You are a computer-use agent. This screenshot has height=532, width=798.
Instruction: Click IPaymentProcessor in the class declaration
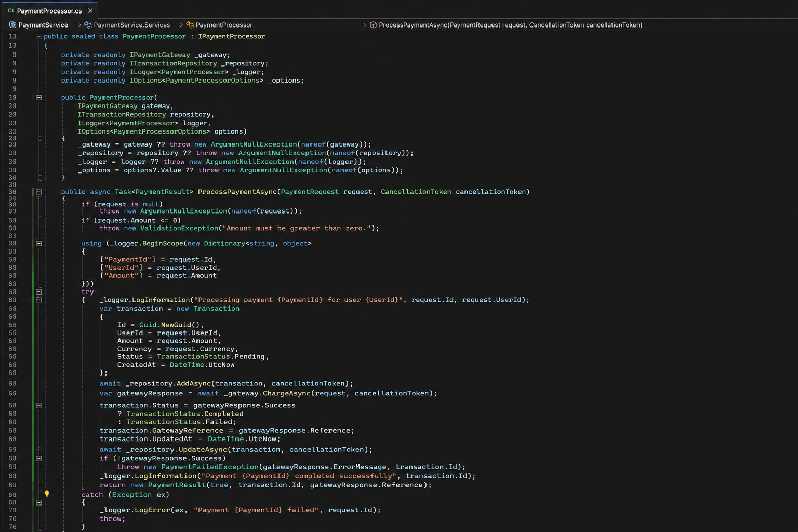[232, 36]
